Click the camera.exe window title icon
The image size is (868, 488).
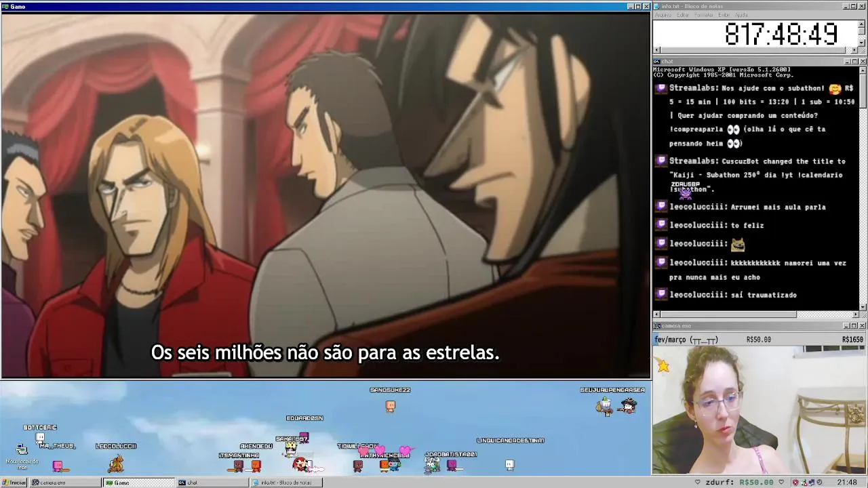657,326
